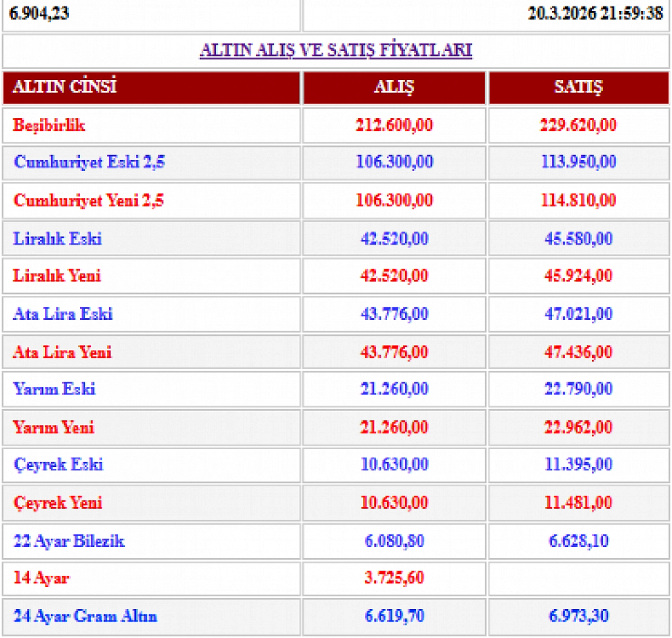Click the value 6.904,23 at top
This screenshot has height=638, width=672.
pos(39,13)
